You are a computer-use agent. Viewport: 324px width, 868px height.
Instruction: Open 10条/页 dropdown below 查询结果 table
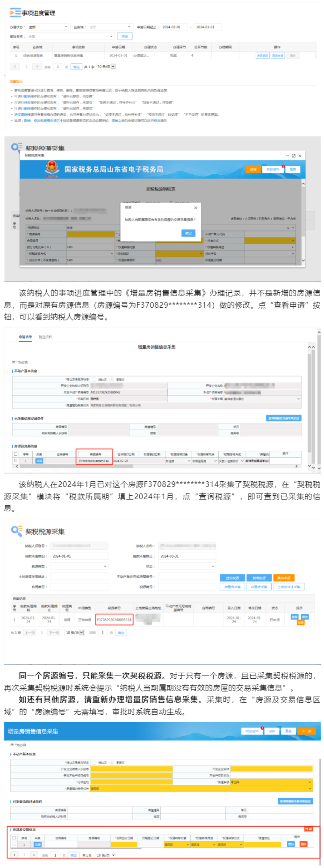point(74,633)
